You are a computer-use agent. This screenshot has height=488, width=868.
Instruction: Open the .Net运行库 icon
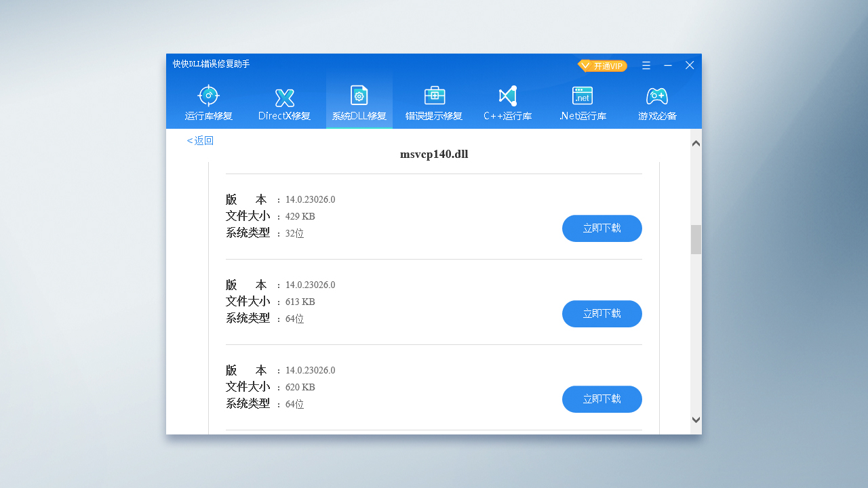582,96
